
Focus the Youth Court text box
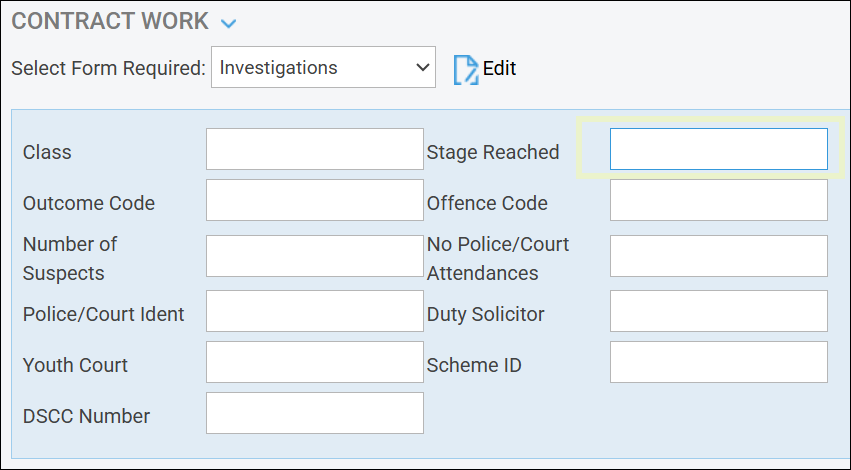(314, 362)
